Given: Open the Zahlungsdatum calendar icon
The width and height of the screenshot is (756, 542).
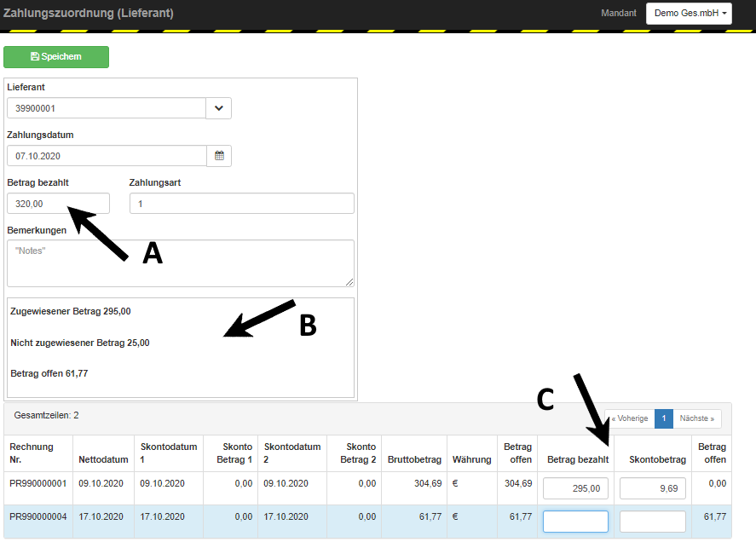Looking at the screenshot, I should [x=219, y=156].
